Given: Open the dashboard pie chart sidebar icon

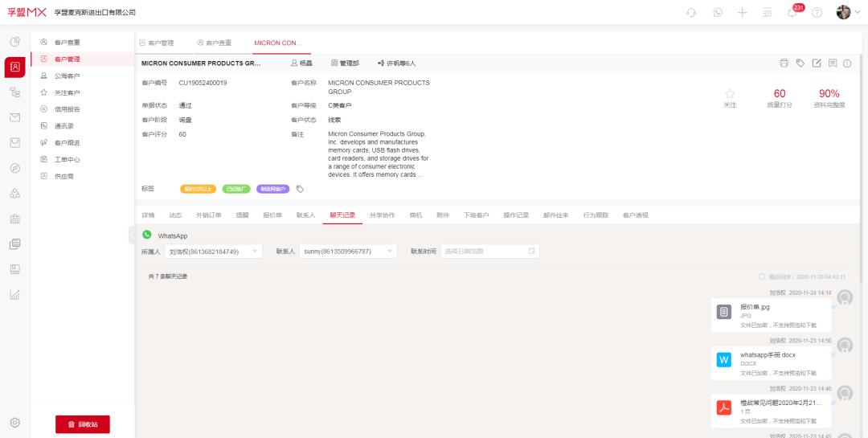Looking at the screenshot, I should (15, 42).
